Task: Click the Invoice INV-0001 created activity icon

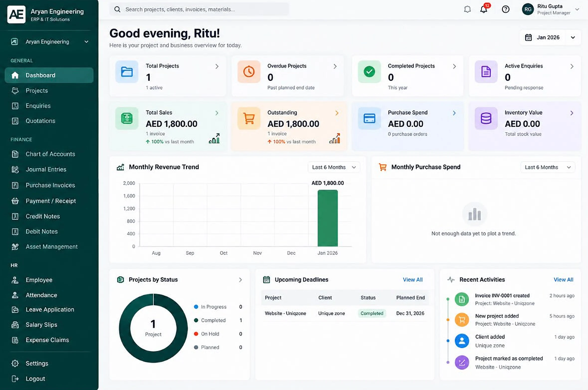Action: click(462, 299)
